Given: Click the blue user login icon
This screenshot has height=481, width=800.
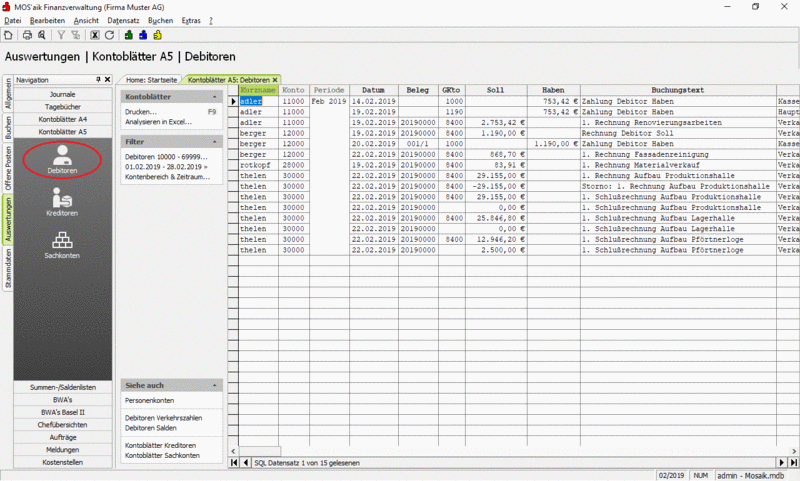Looking at the screenshot, I should (143, 35).
